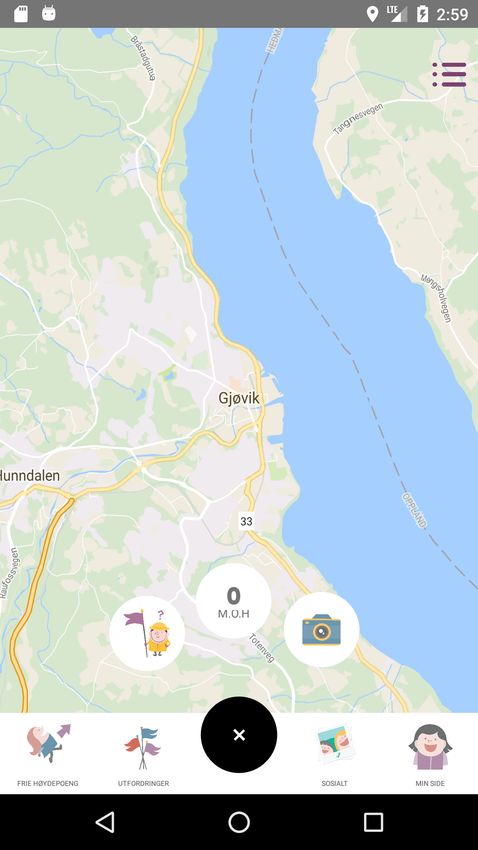Click the route 33 road marker
Screen dimensions: 478x850
pos(246,521)
